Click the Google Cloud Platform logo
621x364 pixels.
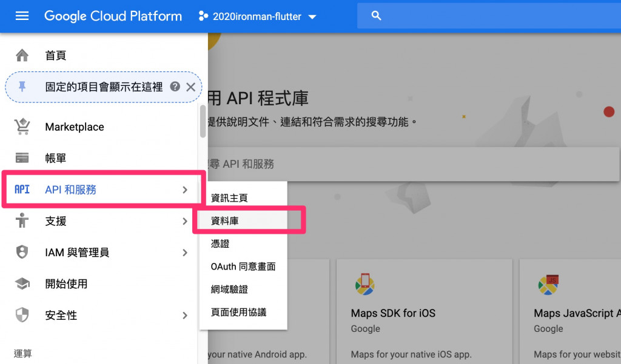pos(113,16)
